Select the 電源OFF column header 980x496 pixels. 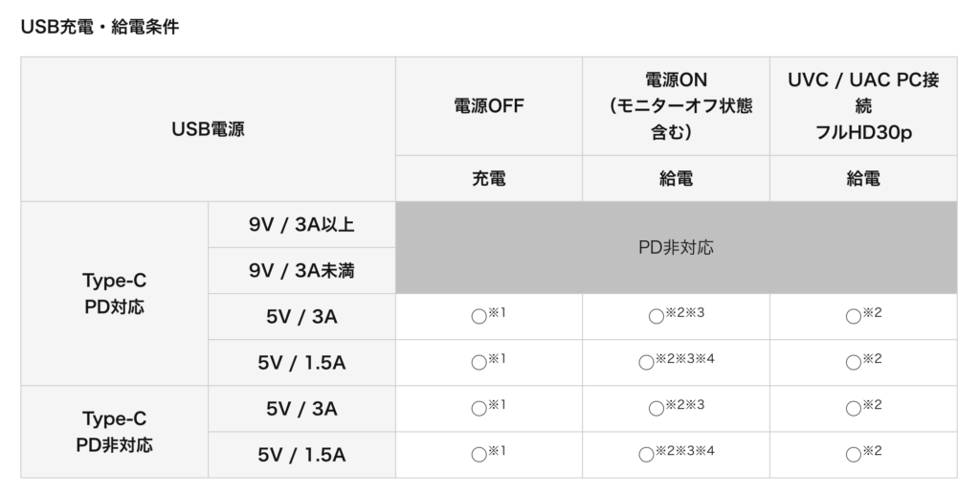click(488, 106)
